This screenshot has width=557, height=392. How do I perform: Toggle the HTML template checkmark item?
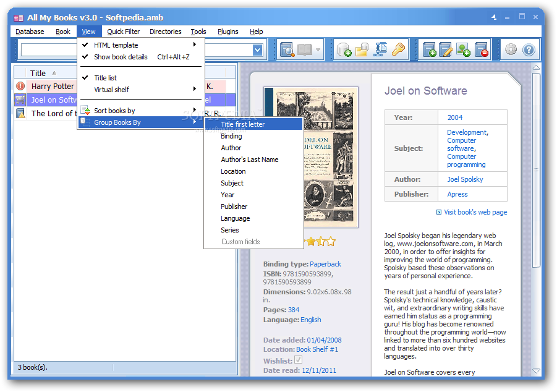click(141, 45)
